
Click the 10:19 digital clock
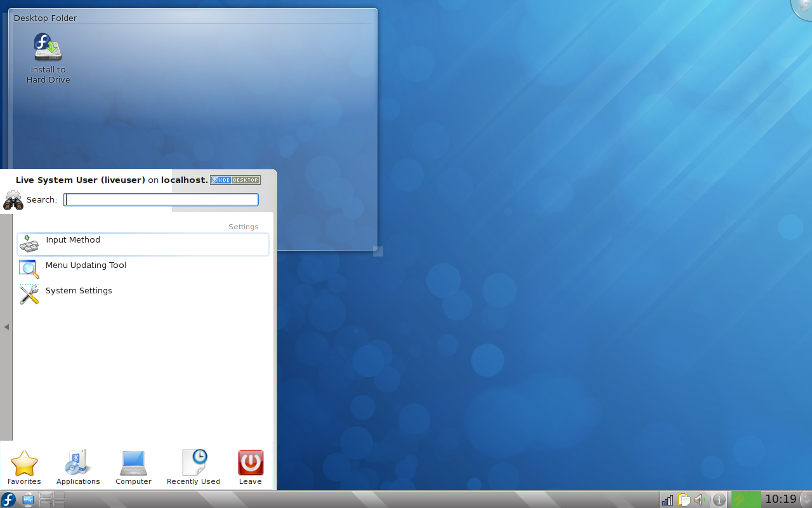[780, 500]
